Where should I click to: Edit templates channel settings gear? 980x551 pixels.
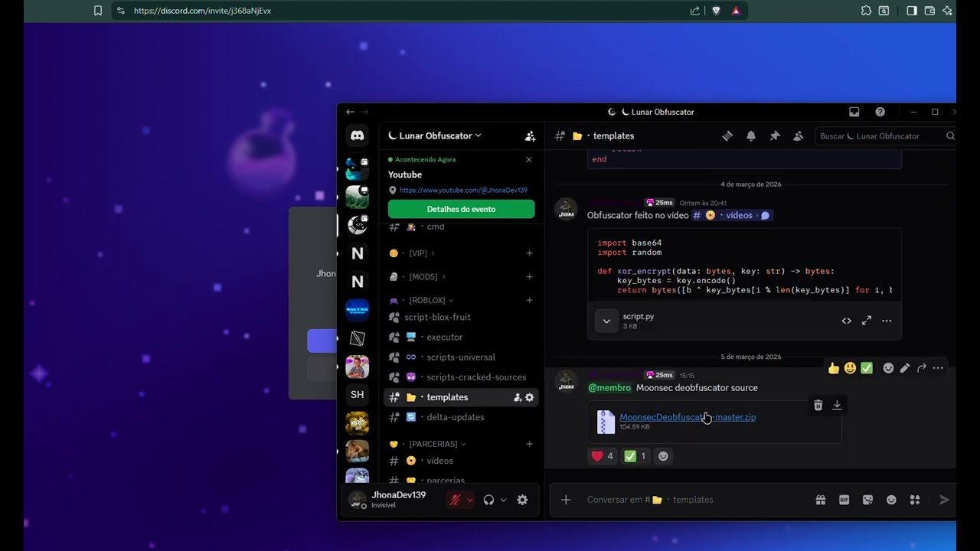pos(529,397)
